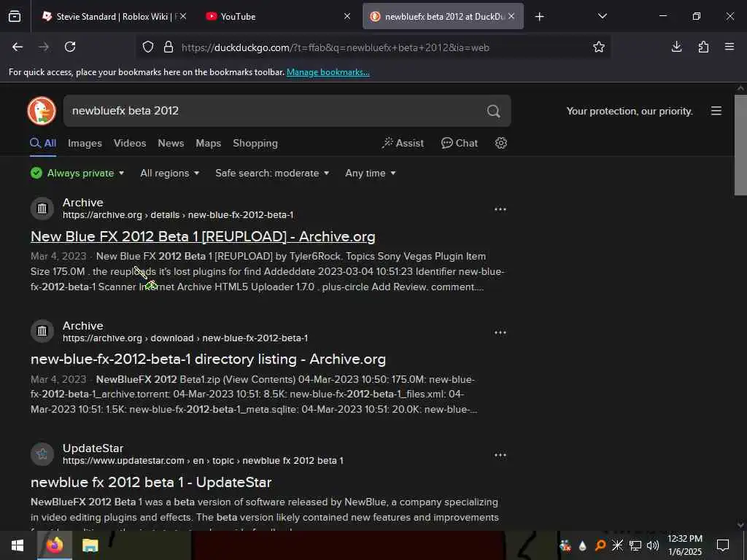
Task: Open options for New Blue FX 2012 result
Action: tap(500, 209)
